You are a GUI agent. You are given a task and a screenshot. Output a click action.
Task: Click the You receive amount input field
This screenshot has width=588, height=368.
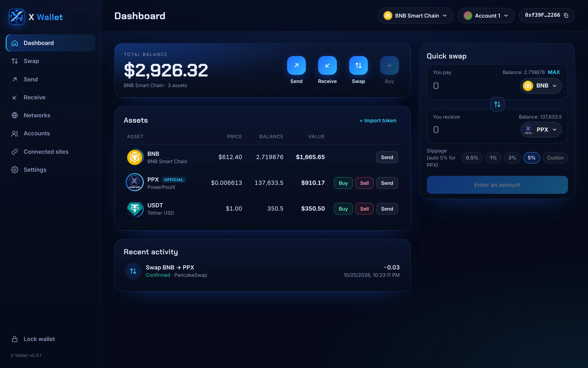click(x=474, y=129)
